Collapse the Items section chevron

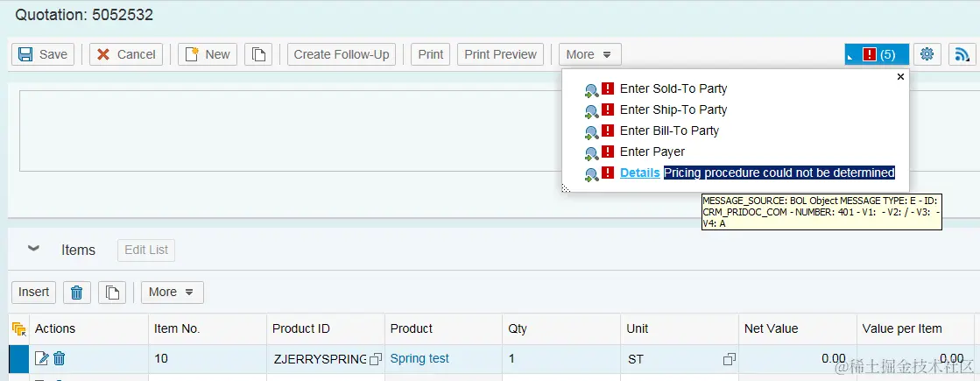(34, 249)
